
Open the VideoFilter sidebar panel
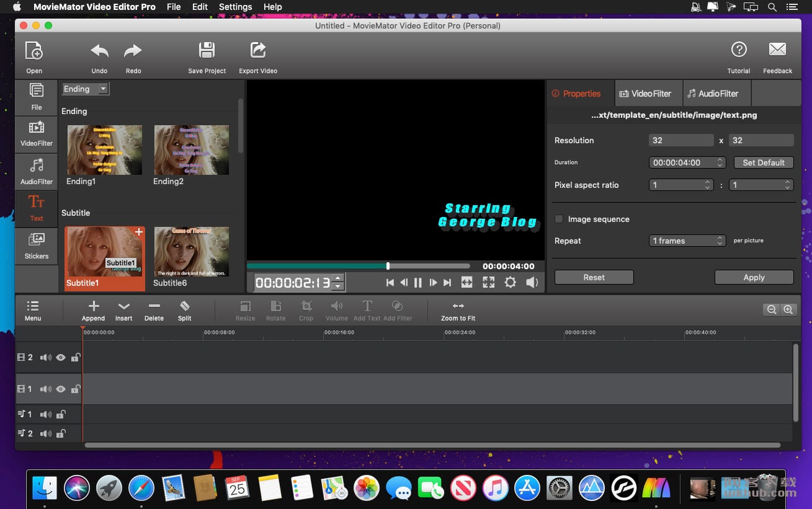click(37, 134)
